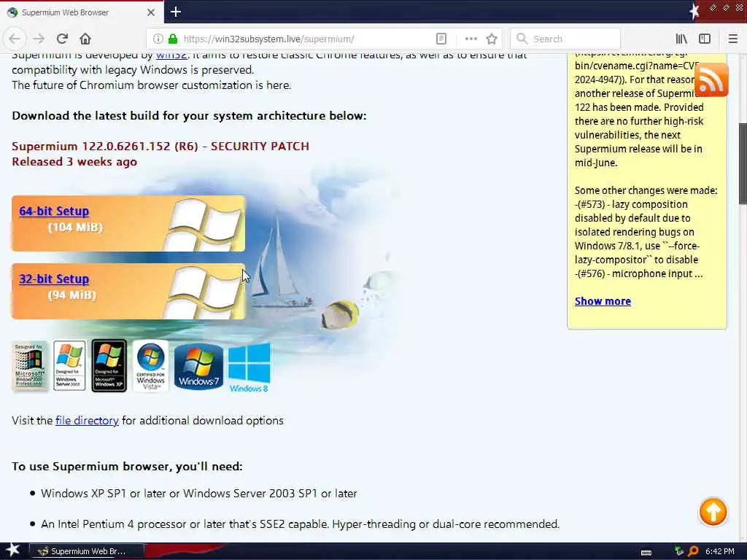Select the 'Intel Pentium 4 processor' requirement line

300,524
